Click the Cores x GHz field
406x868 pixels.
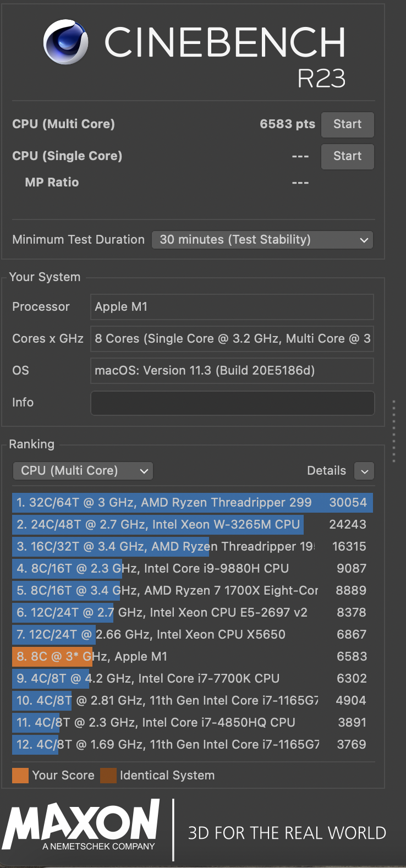point(232,339)
